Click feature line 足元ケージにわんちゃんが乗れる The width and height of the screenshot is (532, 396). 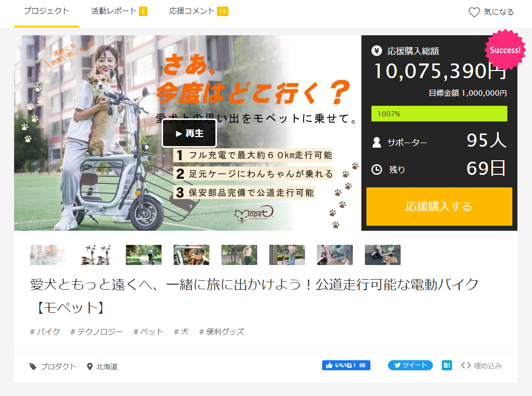click(254, 174)
